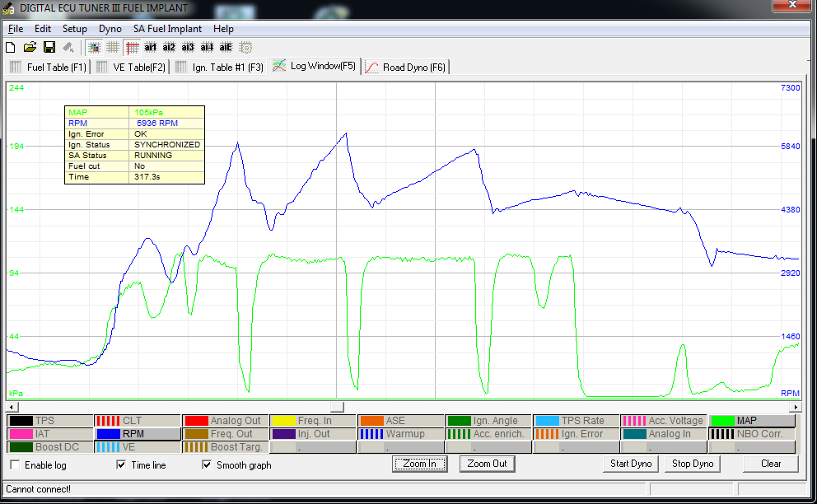The image size is (817, 504).
Task: Click the red grid table icon
Action: (x=133, y=48)
